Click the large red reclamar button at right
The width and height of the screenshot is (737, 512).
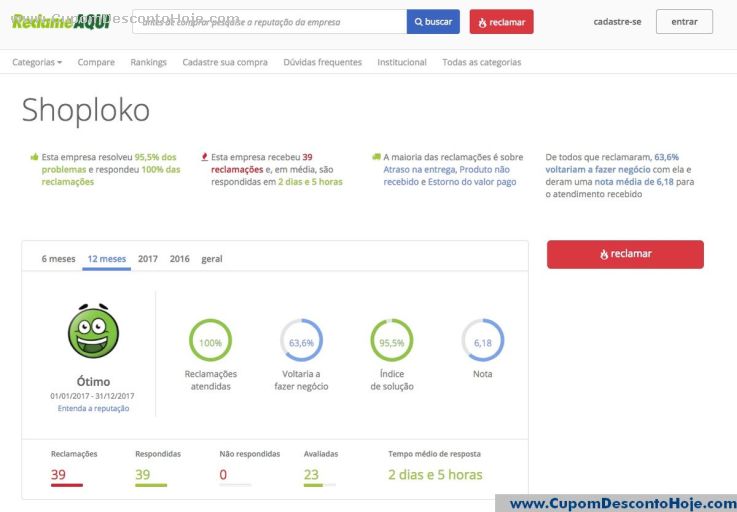[x=625, y=254]
